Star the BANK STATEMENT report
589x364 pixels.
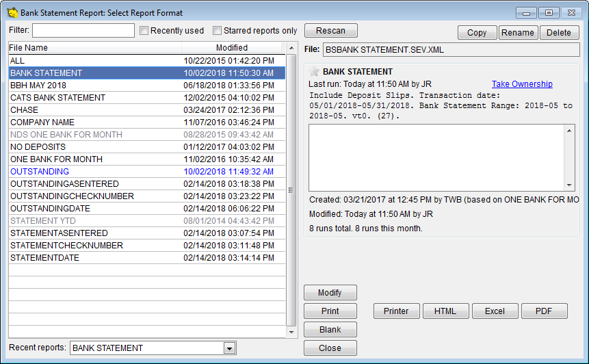314,71
